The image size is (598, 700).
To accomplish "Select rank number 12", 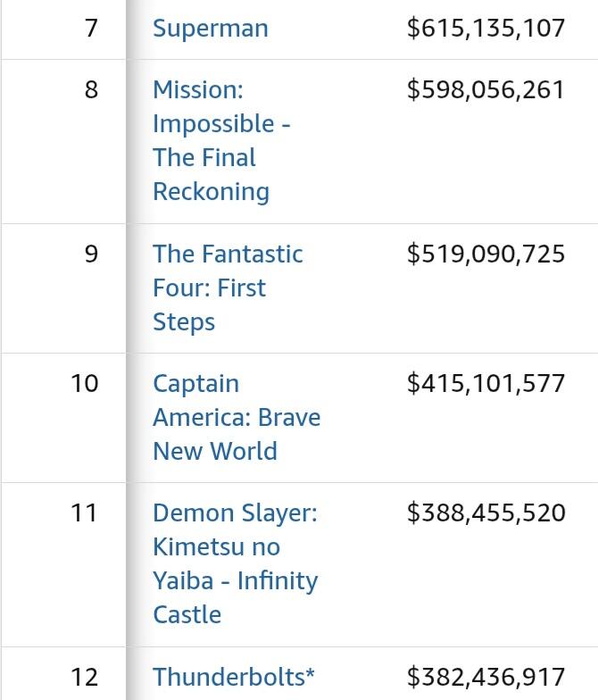I will click(x=85, y=677).
